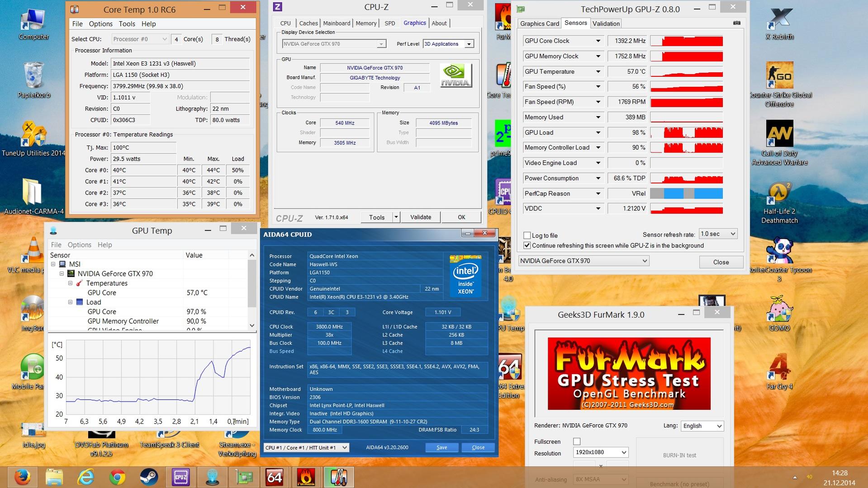Click the GPU-Z screenshot camera icon

pyautogui.click(x=736, y=23)
